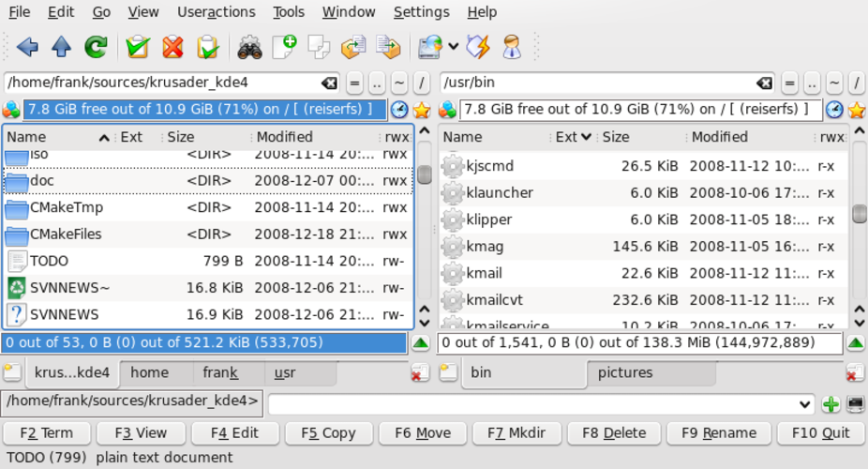This screenshot has height=469, width=868.
Task: Toggle terminal emulator icon beside command line
Action: pos(855,404)
